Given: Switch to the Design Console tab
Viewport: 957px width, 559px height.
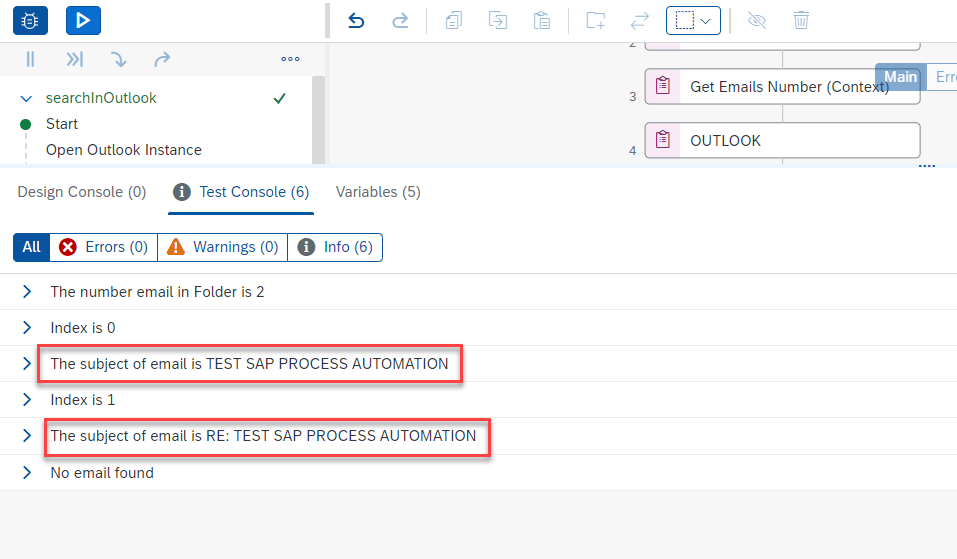Looking at the screenshot, I should (82, 192).
